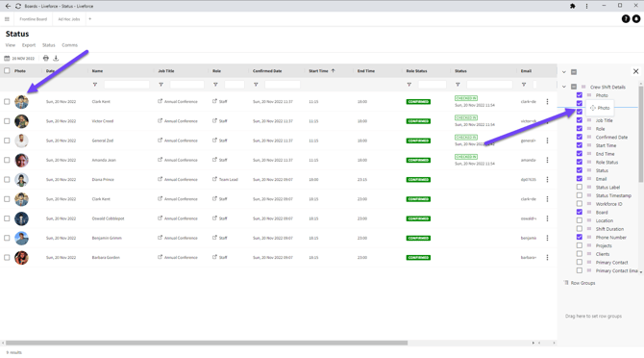Viewport: 644px width, 358px height.
Task: Click the Workforce ID column entry
Action: tap(608, 204)
